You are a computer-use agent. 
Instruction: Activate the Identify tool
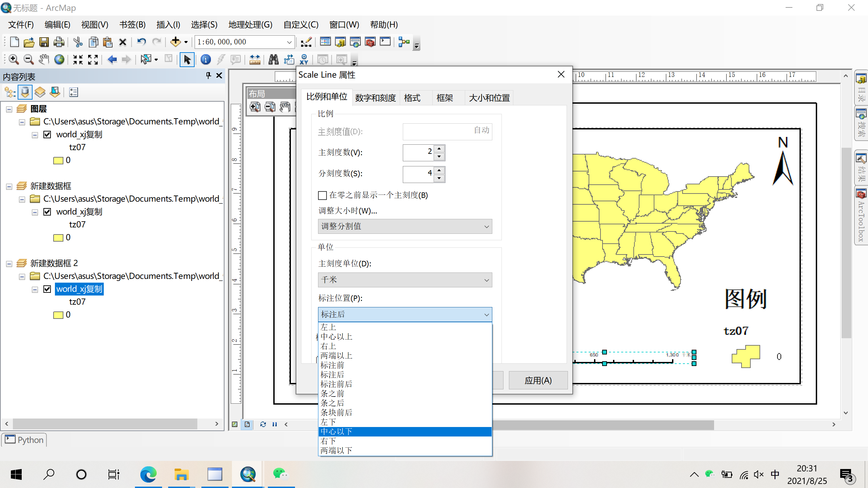tap(205, 60)
